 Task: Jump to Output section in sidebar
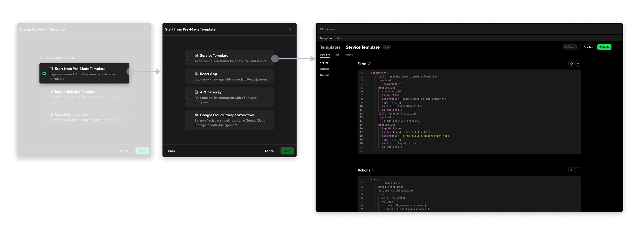pyautogui.click(x=324, y=75)
